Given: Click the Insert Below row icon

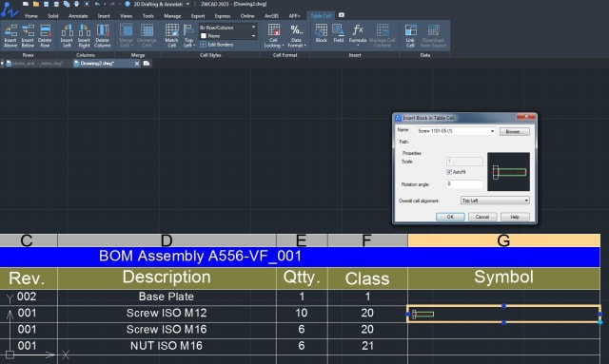Looking at the screenshot, I should pos(28,35).
